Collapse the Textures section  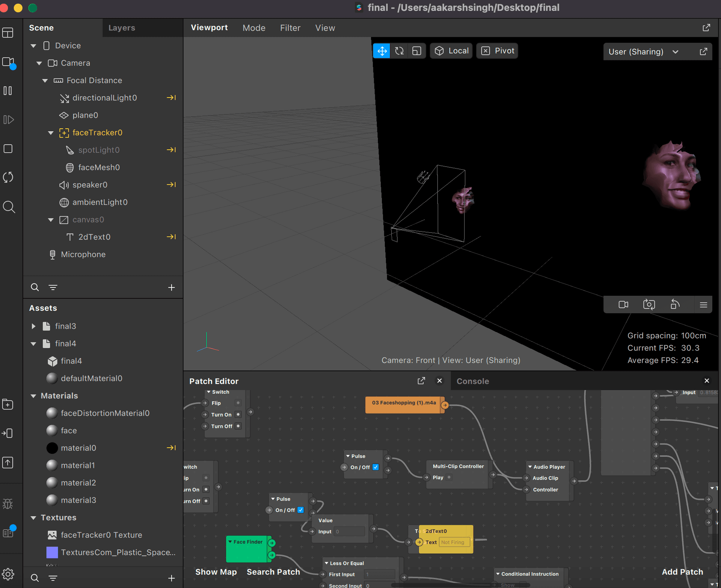tap(33, 518)
